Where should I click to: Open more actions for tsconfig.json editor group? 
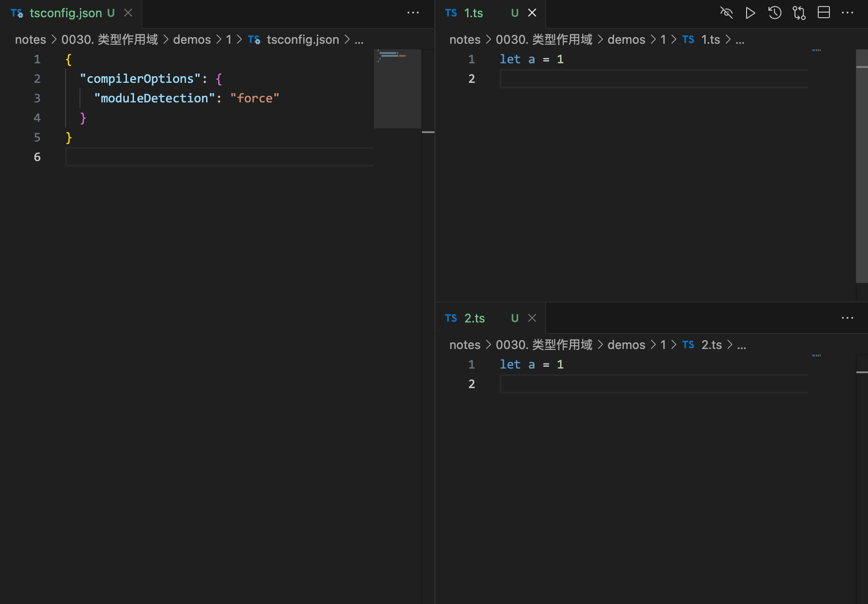(x=413, y=13)
